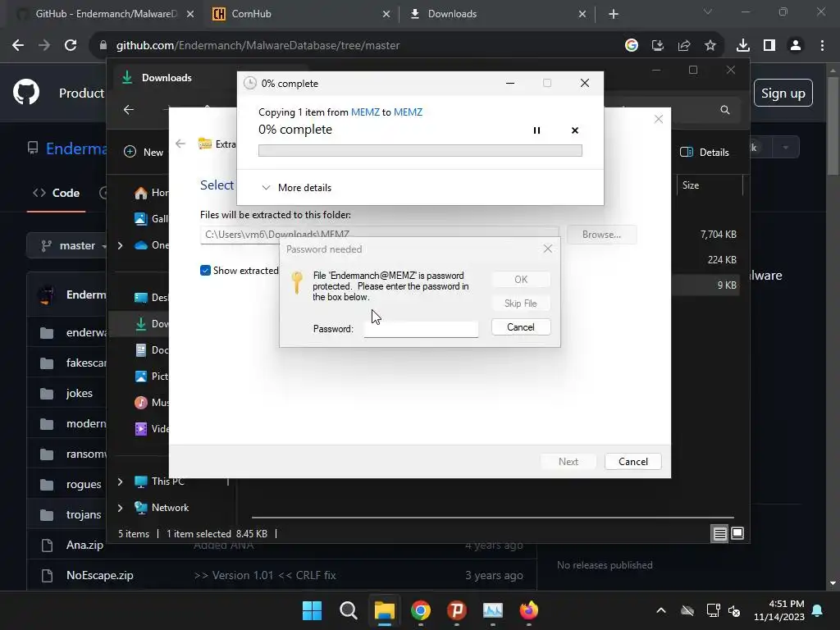Open Firefox from the taskbar
840x630 pixels.
click(x=529, y=610)
